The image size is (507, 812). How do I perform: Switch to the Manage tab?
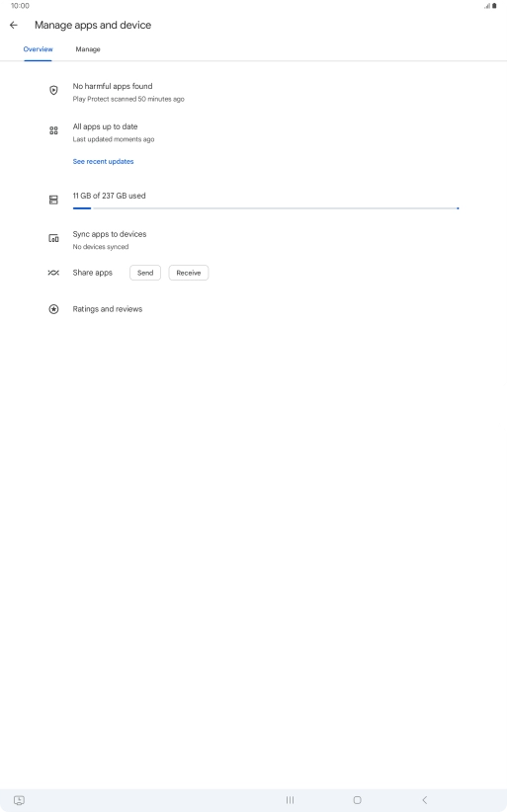coord(88,49)
